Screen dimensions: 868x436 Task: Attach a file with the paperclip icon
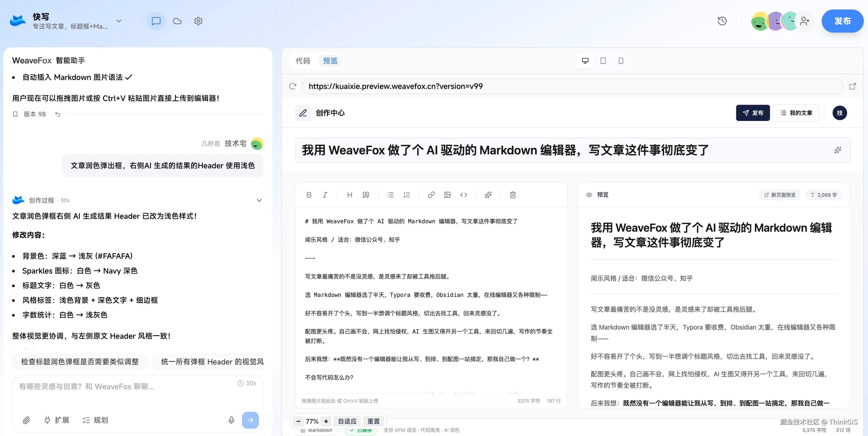pyautogui.click(x=26, y=420)
